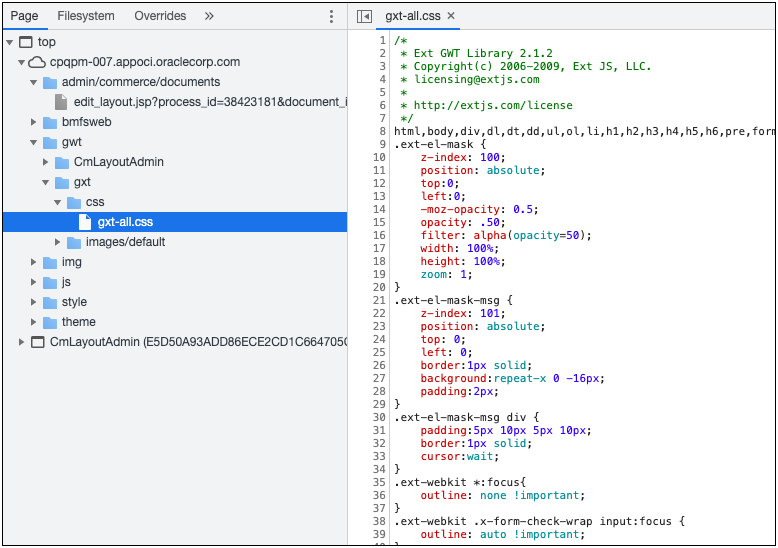Screen dimensions: 778x548
Task: Expand the img folder
Action: tap(33, 262)
